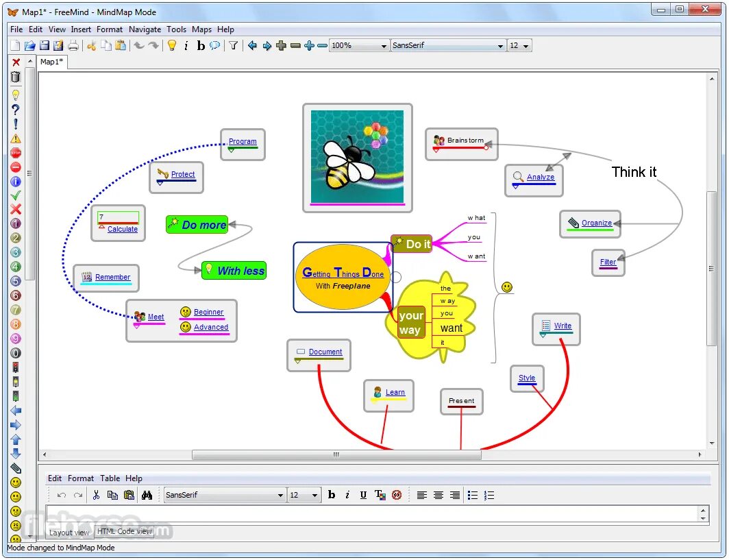Open Find with the binoculars in the note editor
Screen dimensions: 729x560
pos(147,496)
